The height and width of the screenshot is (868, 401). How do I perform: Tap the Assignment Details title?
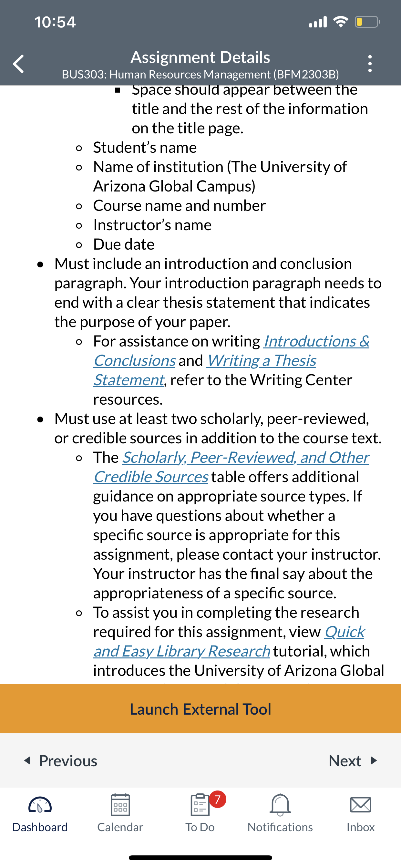coord(200,57)
